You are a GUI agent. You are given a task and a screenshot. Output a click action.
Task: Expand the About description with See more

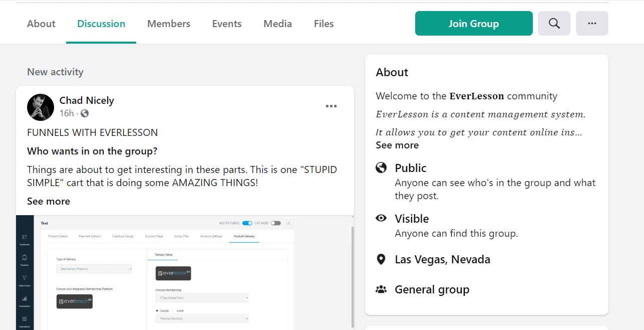[x=397, y=145]
